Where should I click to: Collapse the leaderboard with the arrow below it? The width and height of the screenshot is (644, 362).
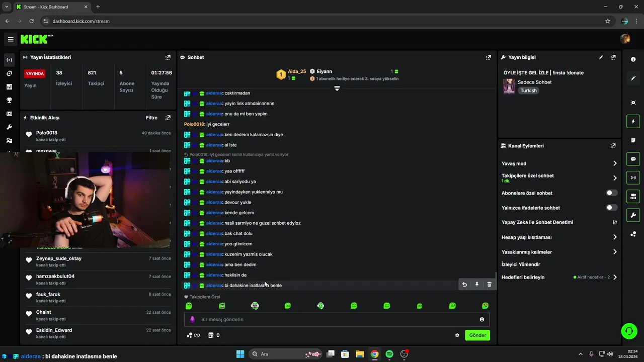tap(337, 88)
